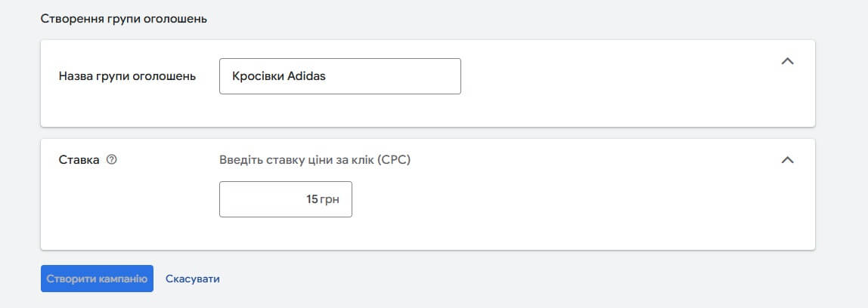
Task: Click the (CPC) abbreviation in bid hint
Action: click(395, 160)
